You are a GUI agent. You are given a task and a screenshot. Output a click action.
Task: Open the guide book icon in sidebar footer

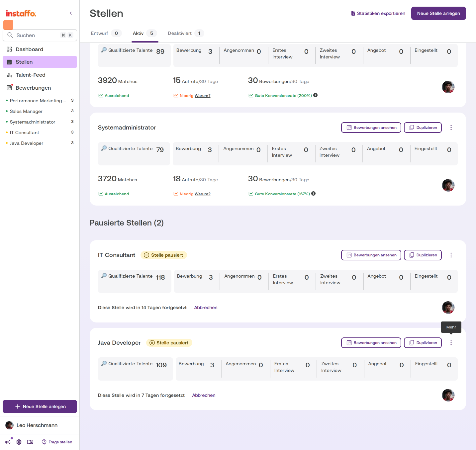(30, 442)
